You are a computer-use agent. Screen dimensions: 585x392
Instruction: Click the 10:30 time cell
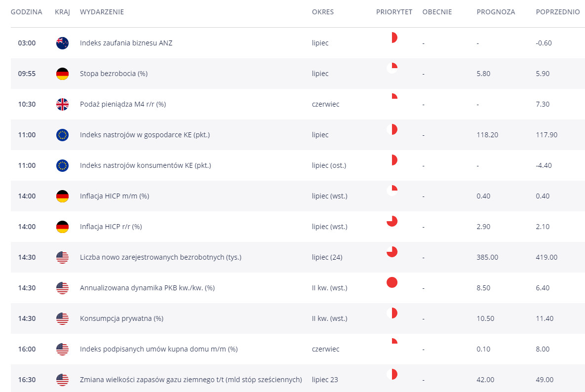point(27,104)
